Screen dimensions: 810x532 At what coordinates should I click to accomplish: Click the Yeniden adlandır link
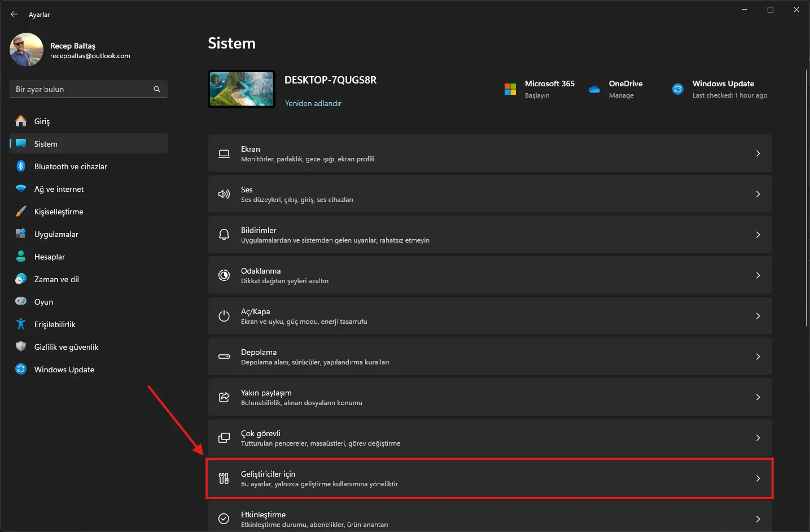313,103
